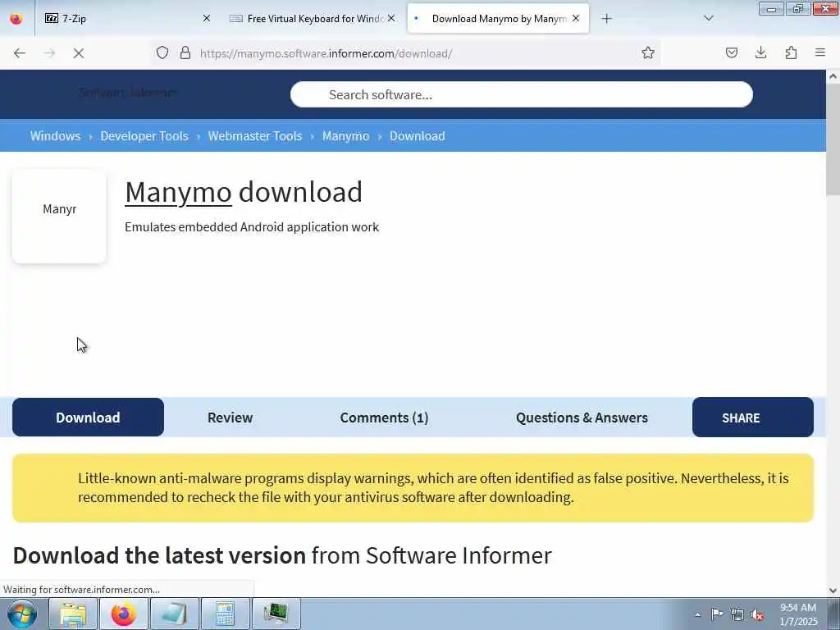Open a new tab with the plus button
Viewport: 840px width, 630px height.
point(606,19)
